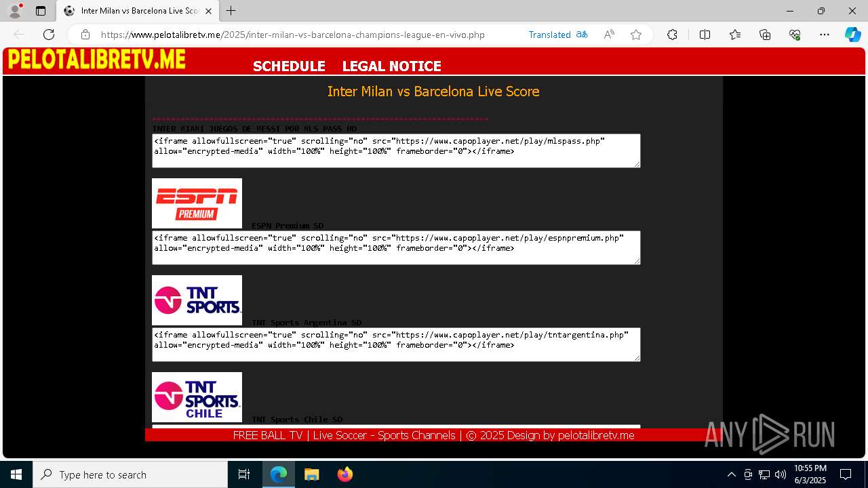Open Edge Settings and more menu
Viewport: 868px width, 488px height.
[x=825, y=35]
